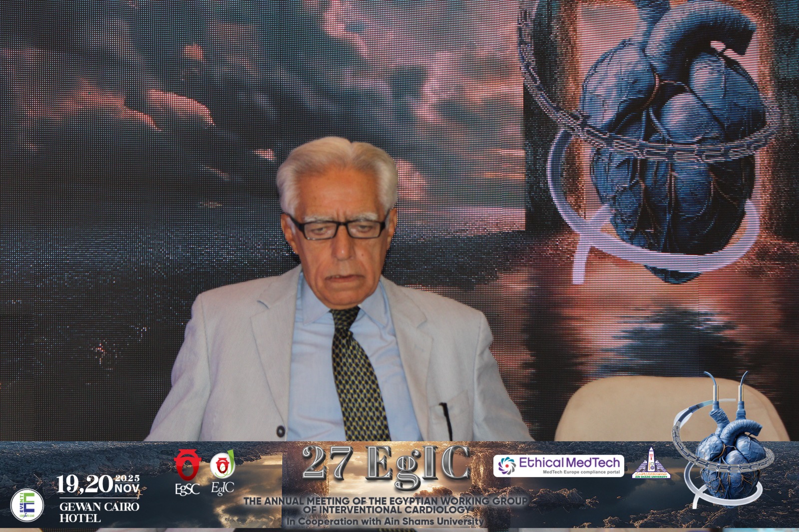Click the Ethical MedTech swirl icon
This screenshot has height=532, width=799.
click(506, 466)
